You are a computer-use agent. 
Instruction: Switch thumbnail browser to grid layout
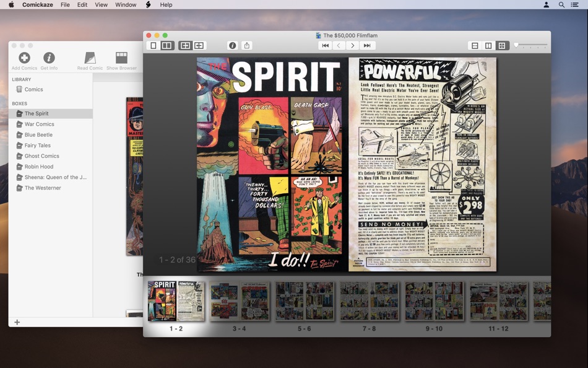502,45
